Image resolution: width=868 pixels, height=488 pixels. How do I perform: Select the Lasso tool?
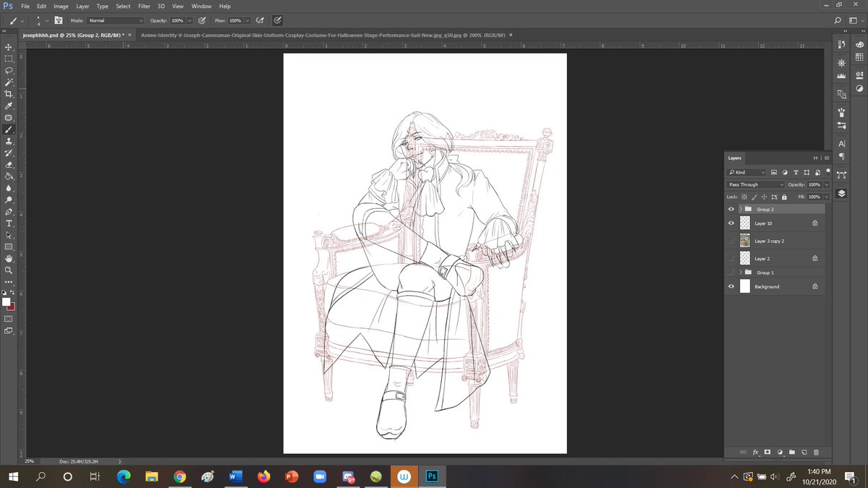[9, 71]
